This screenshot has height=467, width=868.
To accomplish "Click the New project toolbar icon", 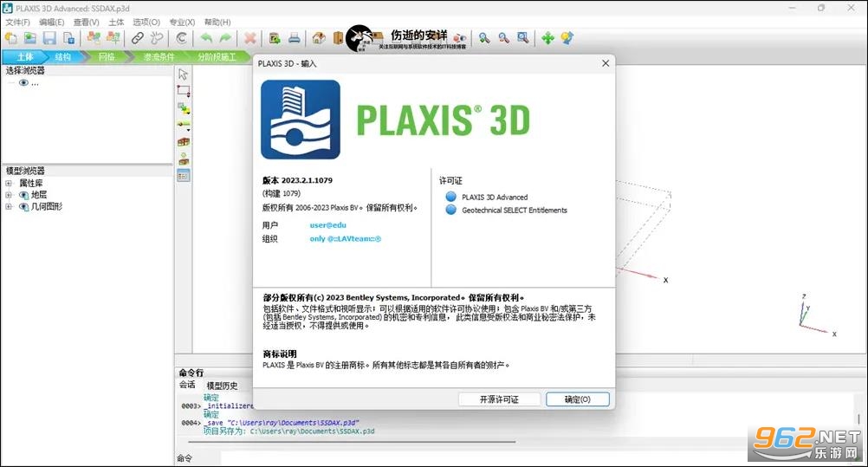I will (11, 38).
